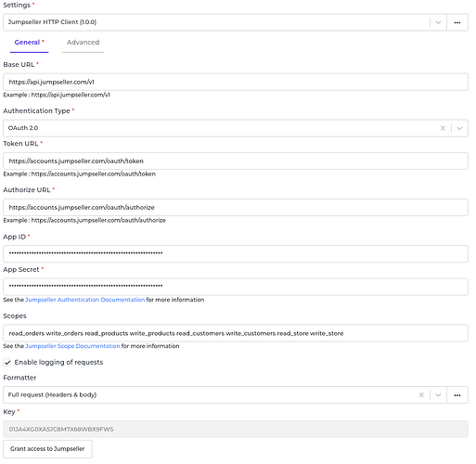Focus the Authorize URL input field
The height and width of the screenshot is (464, 476).
(236, 207)
